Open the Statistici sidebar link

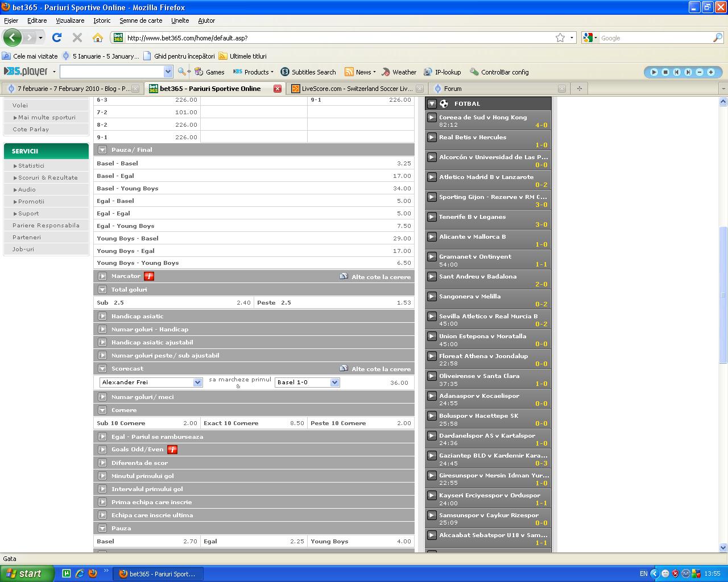point(31,165)
